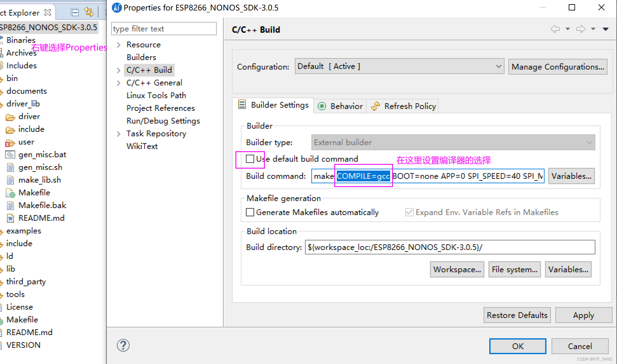Open the Configuration dropdown
The height and width of the screenshot is (364, 617).
pos(399,66)
